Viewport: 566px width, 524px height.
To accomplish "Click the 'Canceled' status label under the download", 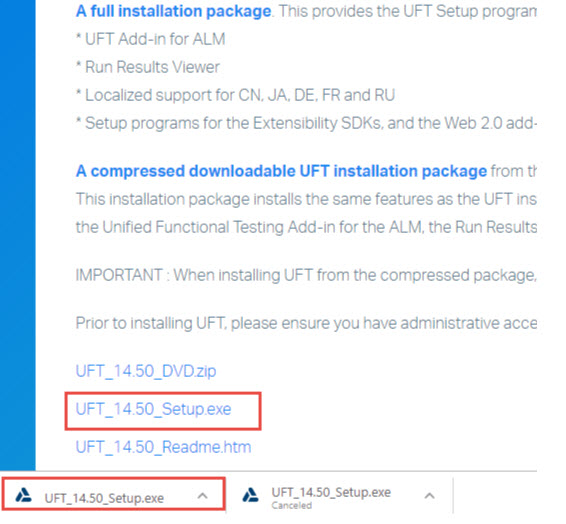I will (x=292, y=506).
